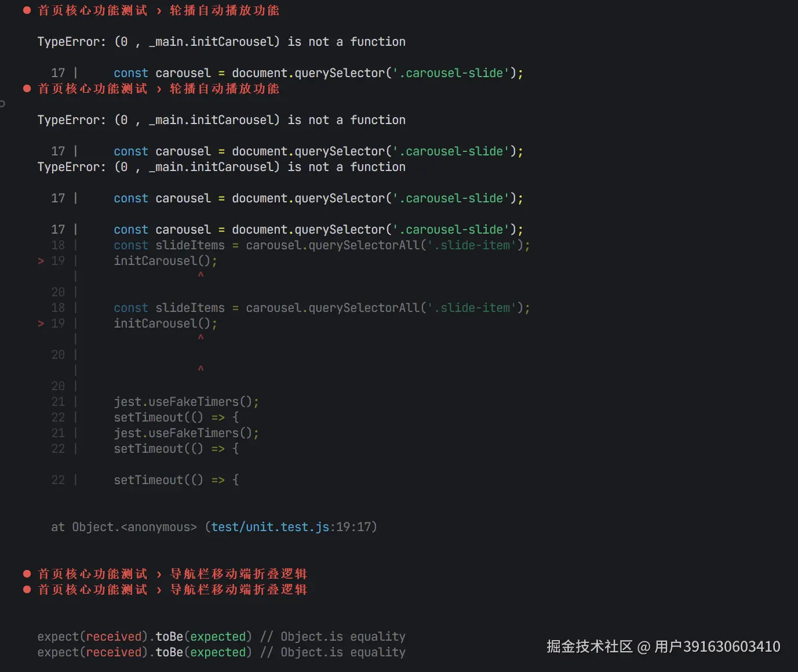Click the red failure dot before first 轮播自动播放功能 test

27,10
